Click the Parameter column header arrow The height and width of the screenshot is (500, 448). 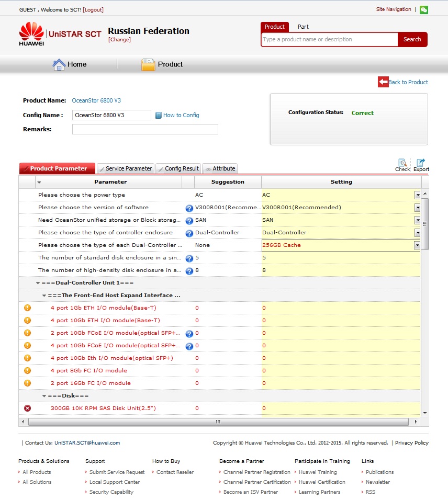tap(39, 183)
